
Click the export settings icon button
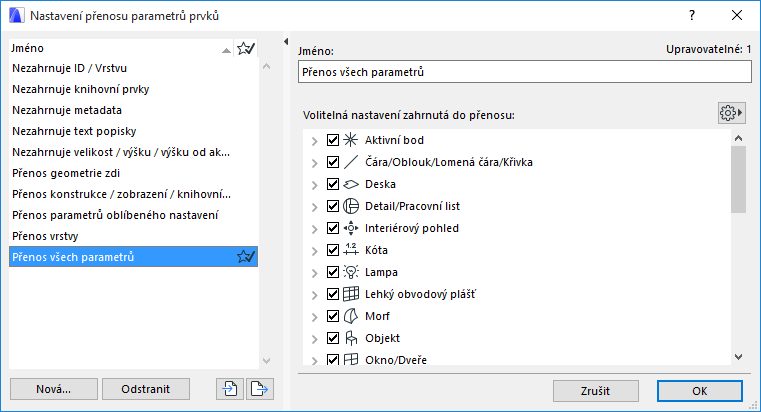click(259, 389)
